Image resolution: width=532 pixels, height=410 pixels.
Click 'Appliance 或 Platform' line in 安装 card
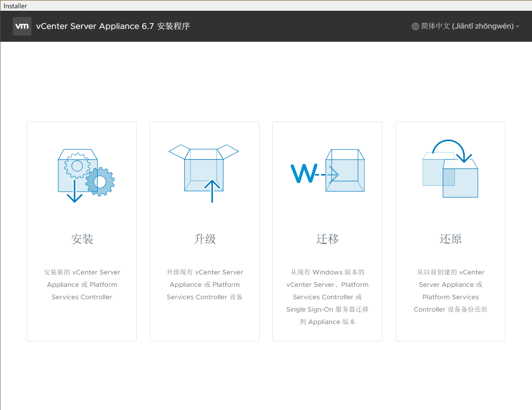(82, 284)
